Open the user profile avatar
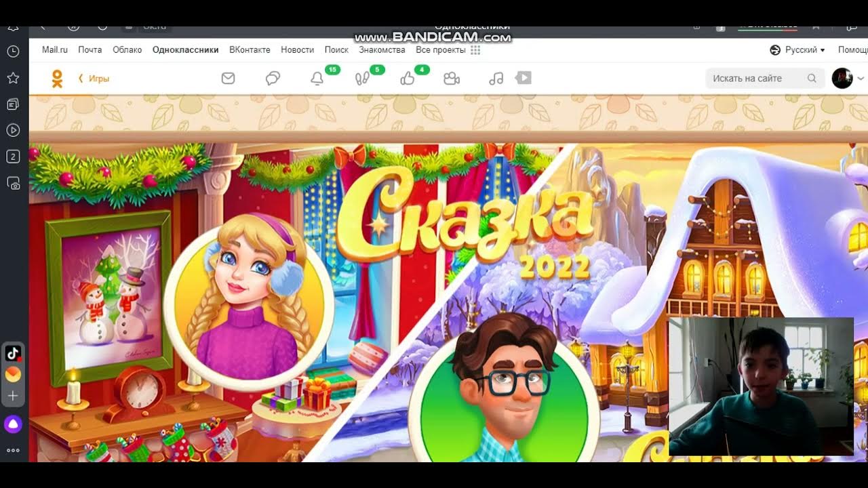868x488 pixels. [x=842, y=79]
